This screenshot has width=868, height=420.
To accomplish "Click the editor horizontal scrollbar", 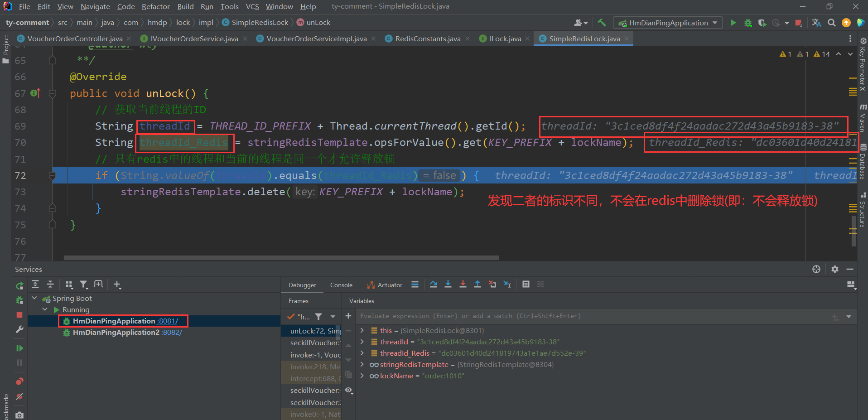I will pyautogui.click(x=281, y=257).
